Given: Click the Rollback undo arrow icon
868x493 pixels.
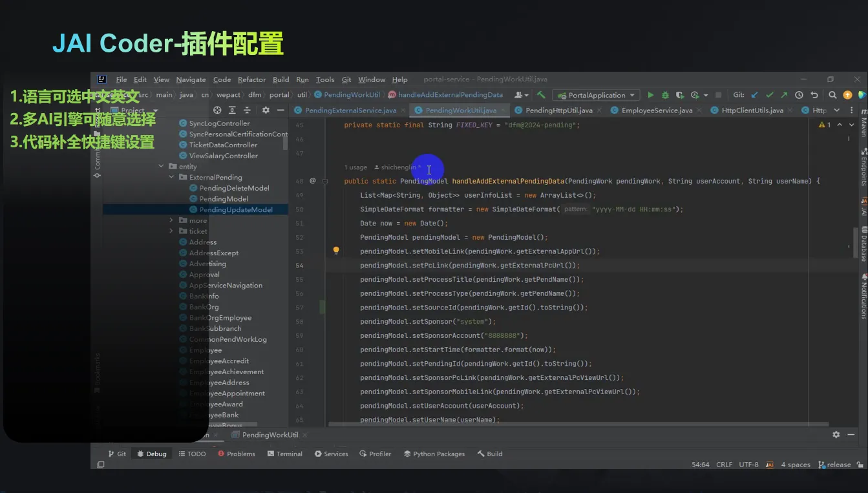Looking at the screenshot, I should pyautogui.click(x=814, y=95).
